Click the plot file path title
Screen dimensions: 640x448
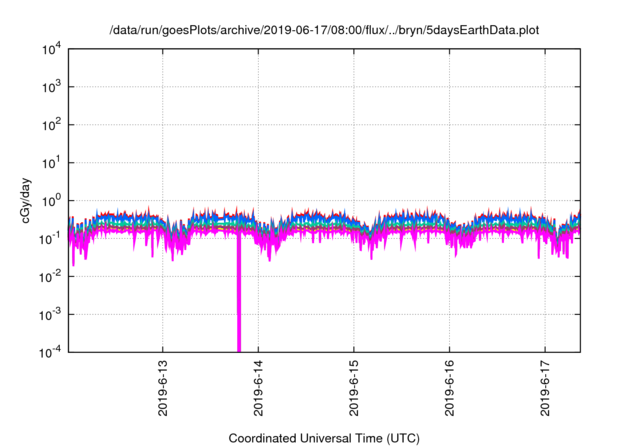pyautogui.click(x=324, y=30)
